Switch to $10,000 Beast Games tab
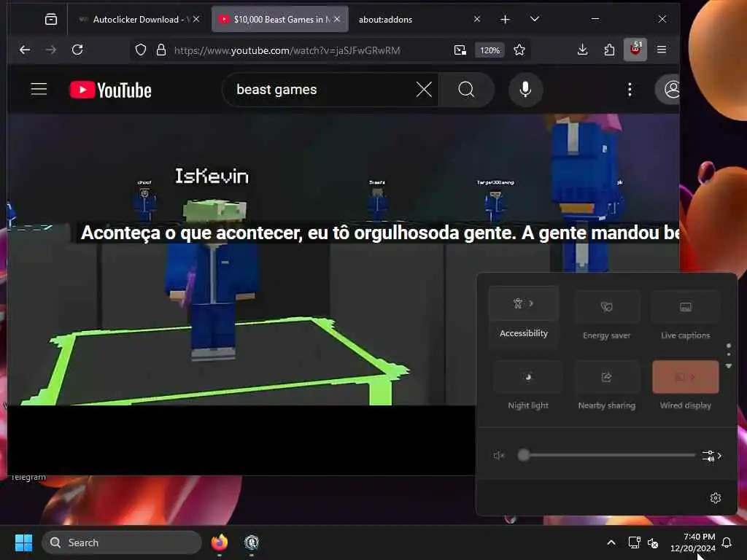This screenshot has width=747, height=560. [280, 19]
